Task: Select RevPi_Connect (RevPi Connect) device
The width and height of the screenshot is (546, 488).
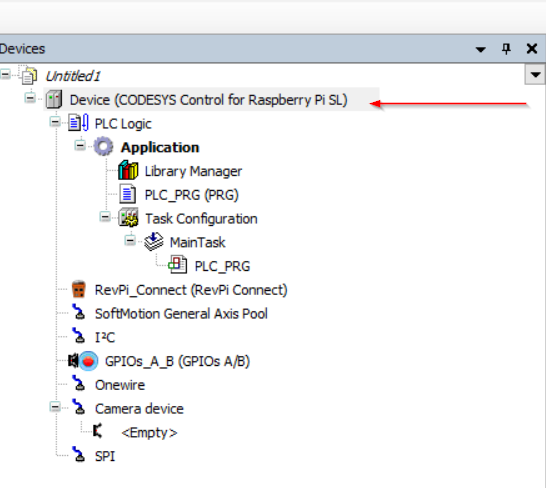Action: [x=191, y=290]
